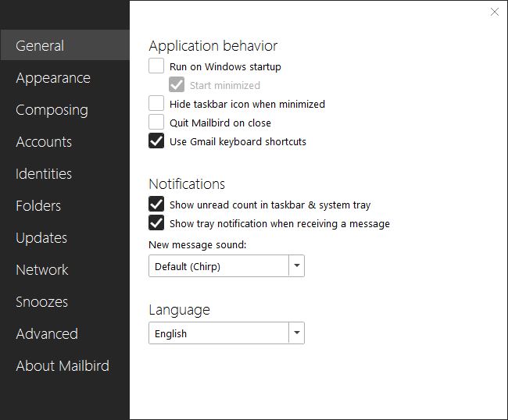Image resolution: width=508 pixels, height=420 pixels.
Task: Open the General settings section
Action: (x=65, y=45)
